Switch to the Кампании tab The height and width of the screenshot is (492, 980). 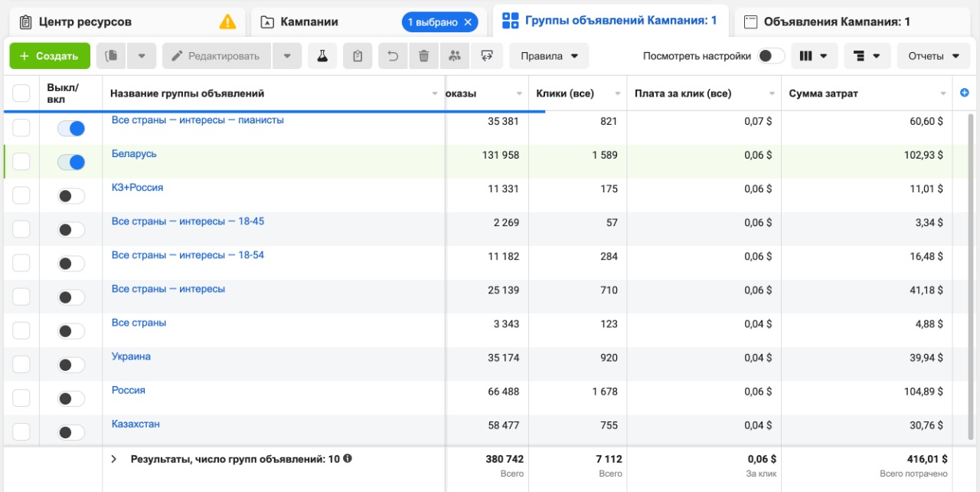309,22
